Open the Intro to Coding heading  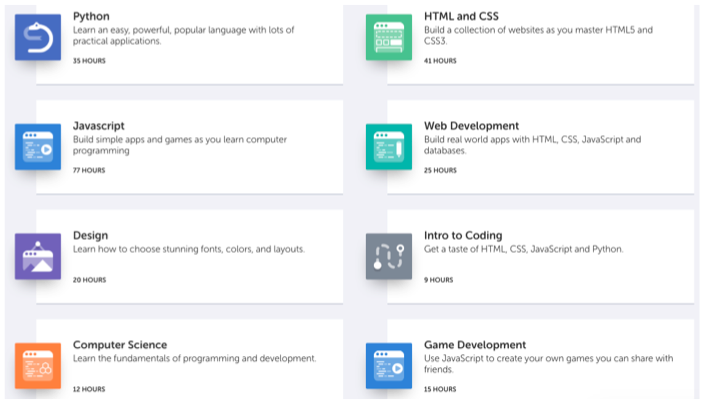(x=466, y=236)
